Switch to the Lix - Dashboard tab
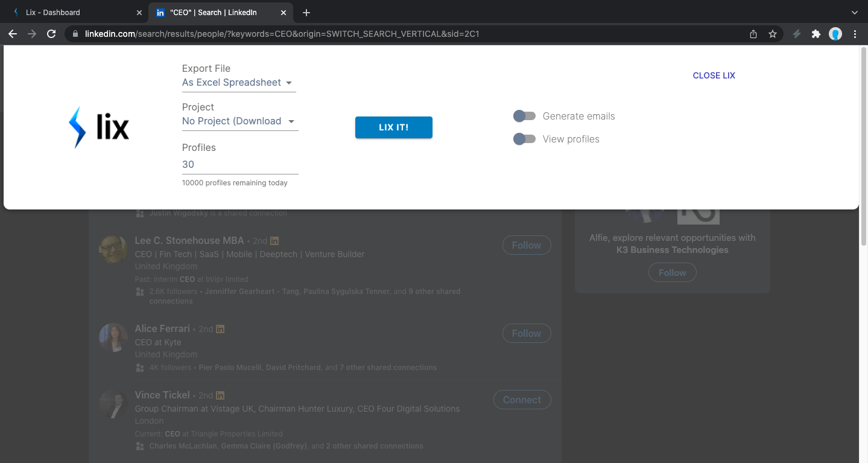The image size is (868, 463). coord(75,12)
